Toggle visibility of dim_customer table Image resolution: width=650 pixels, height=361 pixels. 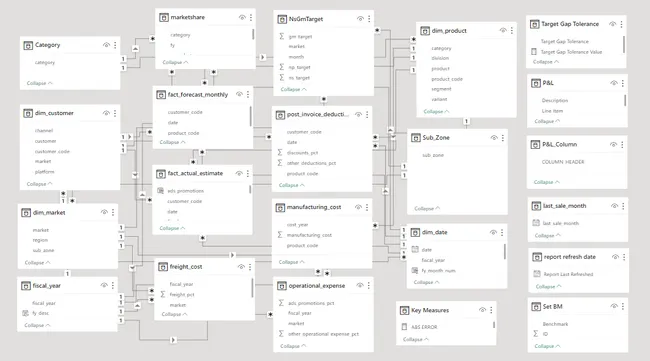(106, 113)
